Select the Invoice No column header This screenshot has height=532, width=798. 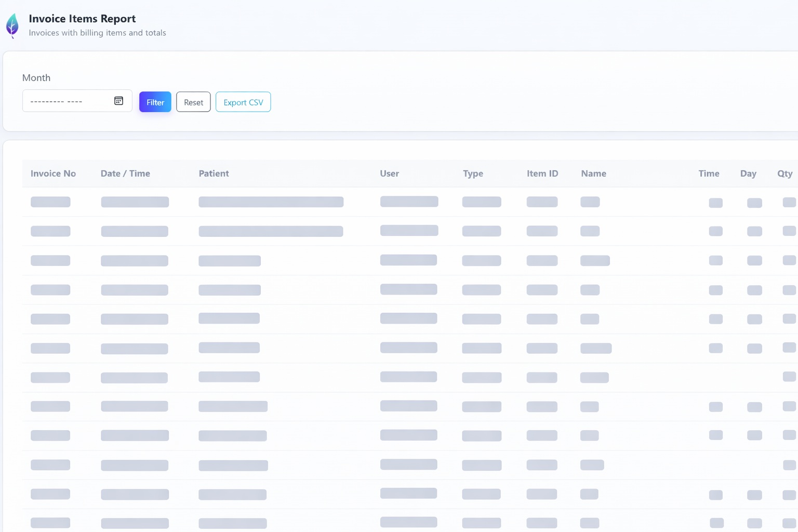pyautogui.click(x=53, y=174)
